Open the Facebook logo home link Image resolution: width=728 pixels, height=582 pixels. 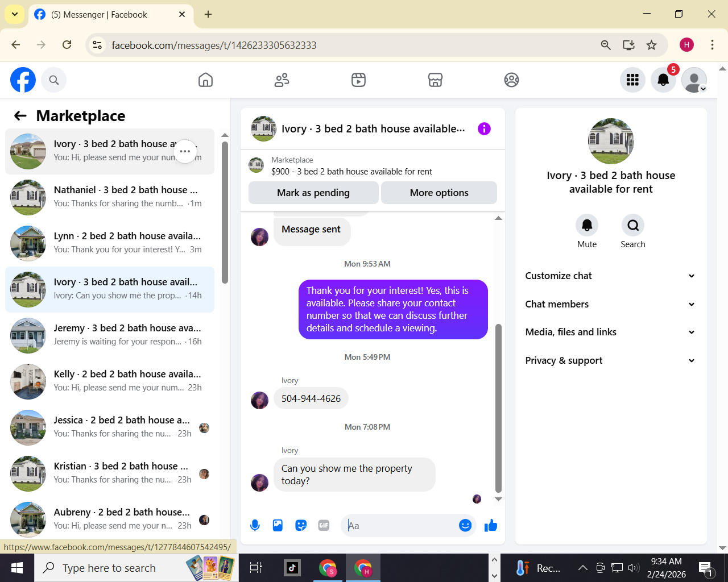(23, 80)
